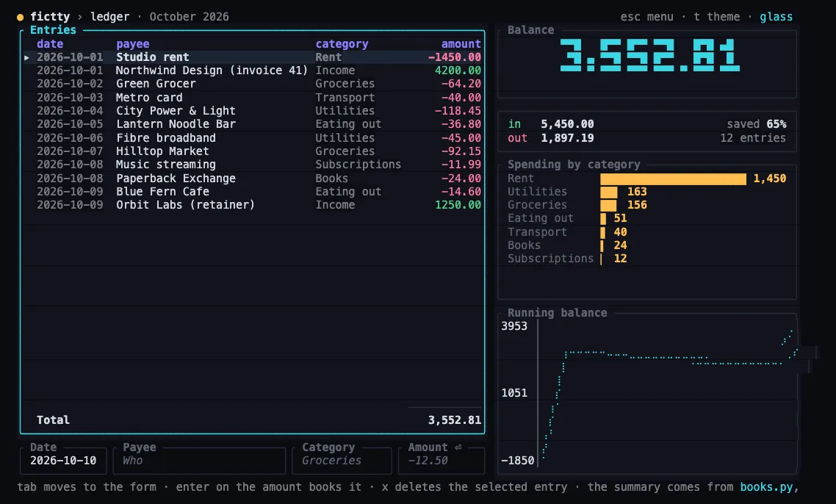Click the Books category cell for Paperback Exchange
The width and height of the screenshot is (836, 504).
(x=331, y=179)
